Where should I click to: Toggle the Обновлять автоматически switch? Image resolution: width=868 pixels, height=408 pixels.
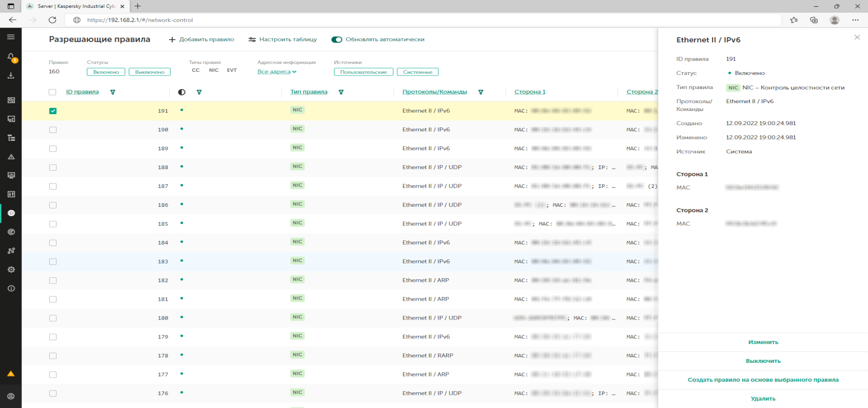coord(336,40)
